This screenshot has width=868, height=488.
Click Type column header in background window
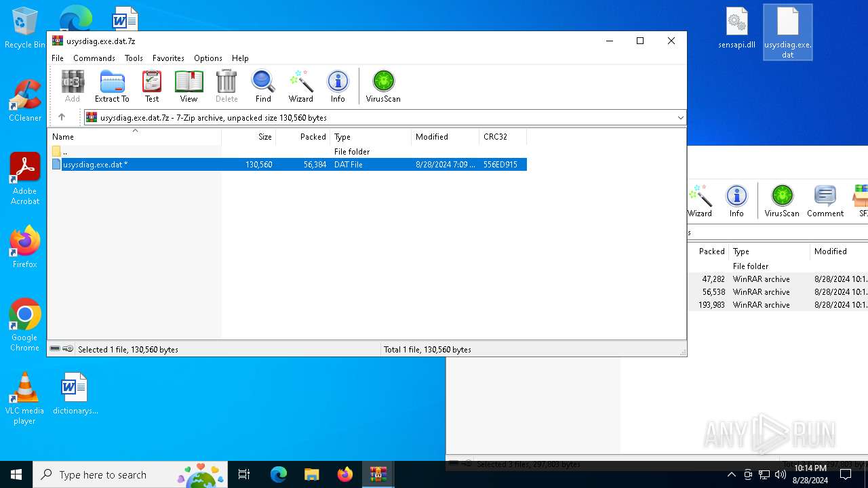[769, 251]
